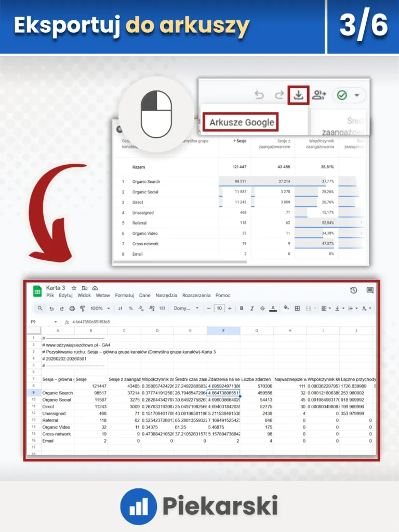This screenshot has width=399, height=532.
Task: Click cell value 121447 in spreadsheet
Action: point(91,386)
